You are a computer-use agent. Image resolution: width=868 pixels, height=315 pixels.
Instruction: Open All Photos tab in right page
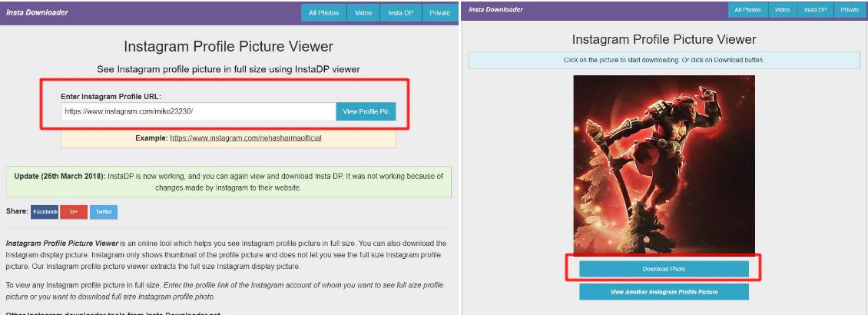tap(747, 10)
